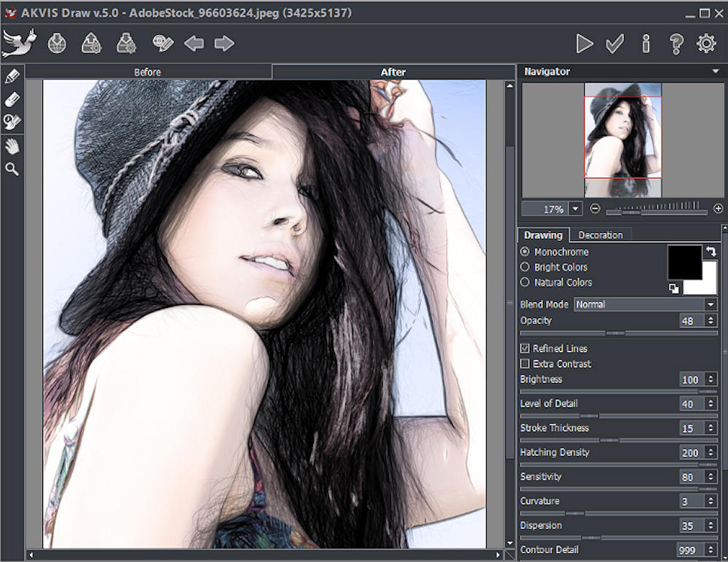728x562 pixels.
Task: Apply result with the checkmark icon
Action: tap(615, 44)
